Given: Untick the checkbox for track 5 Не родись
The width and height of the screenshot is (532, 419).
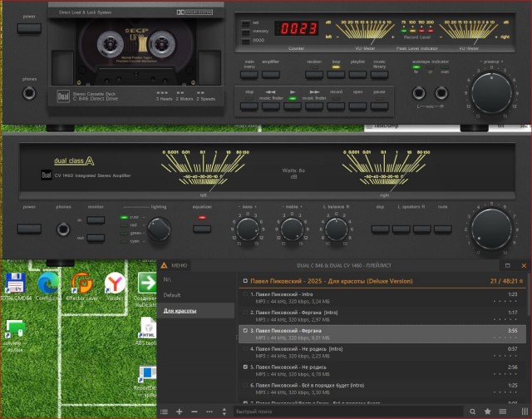Looking at the screenshot, I should pos(245,367).
